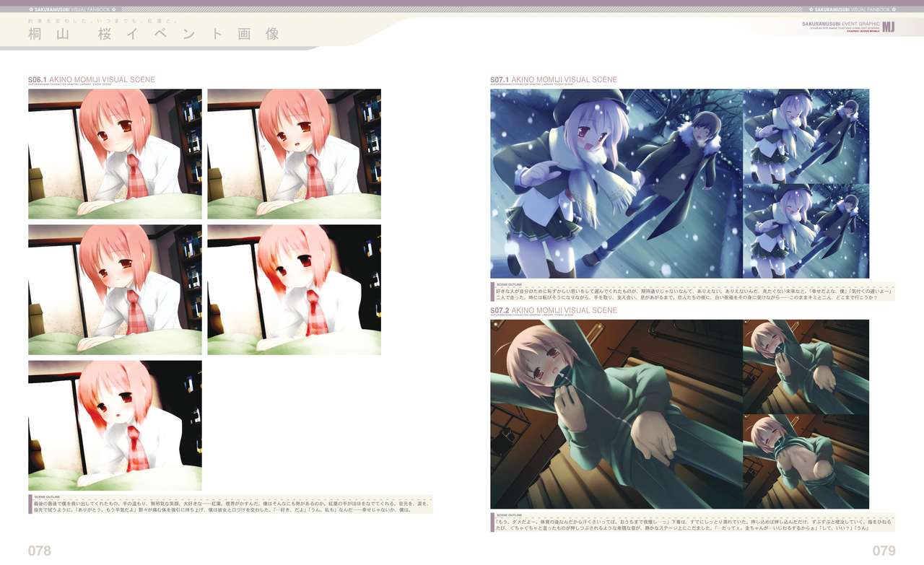Open the large S07.1 snowy night image
This screenshot has height=565, width=924.
(616, 183)
